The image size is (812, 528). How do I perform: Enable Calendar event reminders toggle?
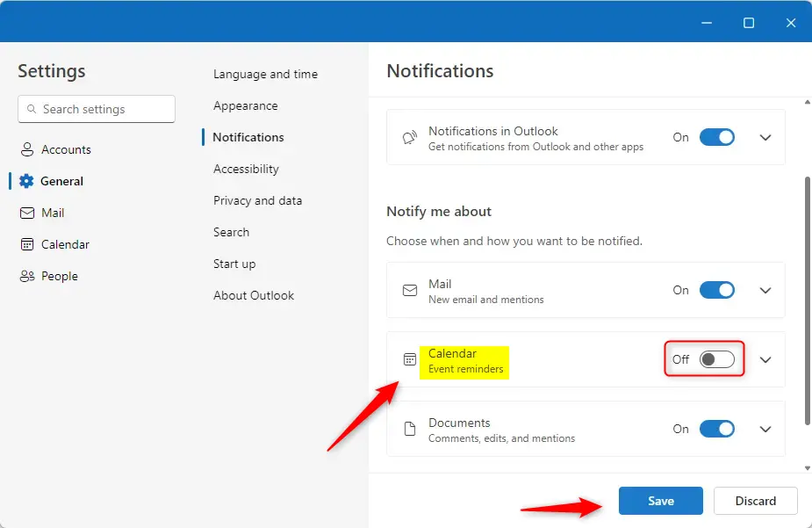pyautogui.click(x=716, y=359)
